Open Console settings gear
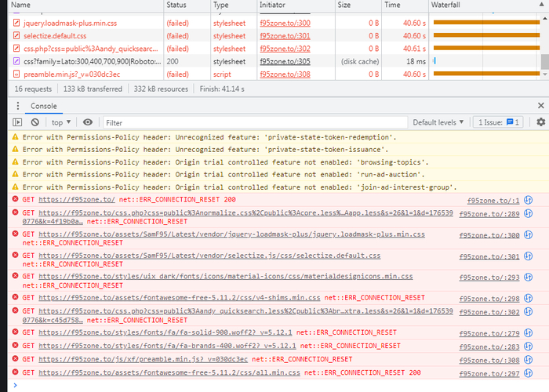The image size is (549, 392). (540, 122)
